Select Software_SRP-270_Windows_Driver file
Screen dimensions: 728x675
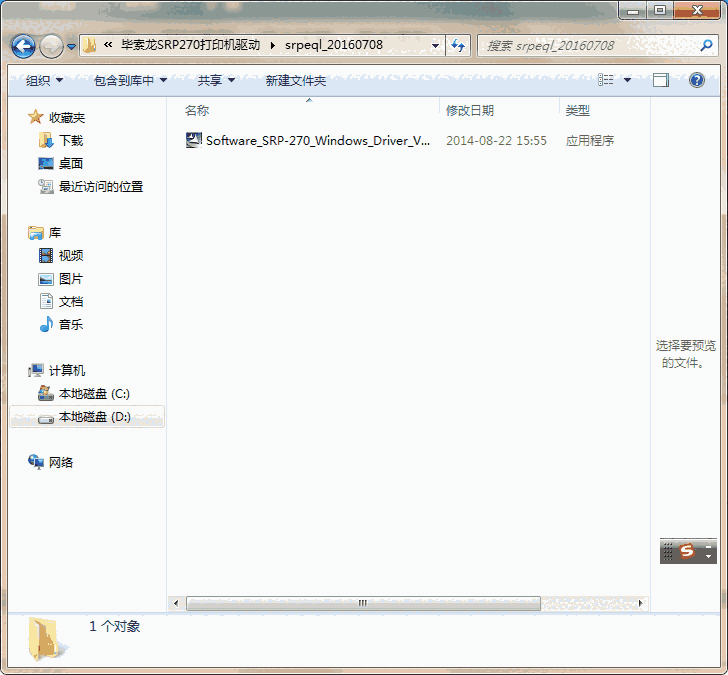point(318,141)
